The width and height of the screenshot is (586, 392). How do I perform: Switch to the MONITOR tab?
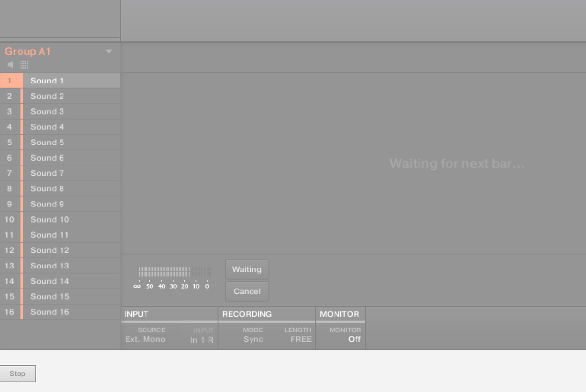[x=341, y=314]
